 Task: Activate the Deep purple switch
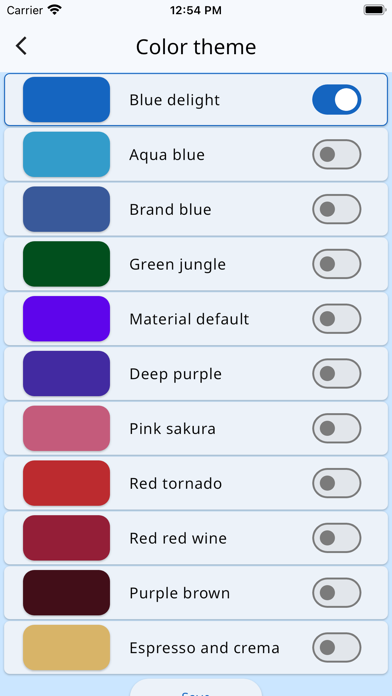pos(337,374)
